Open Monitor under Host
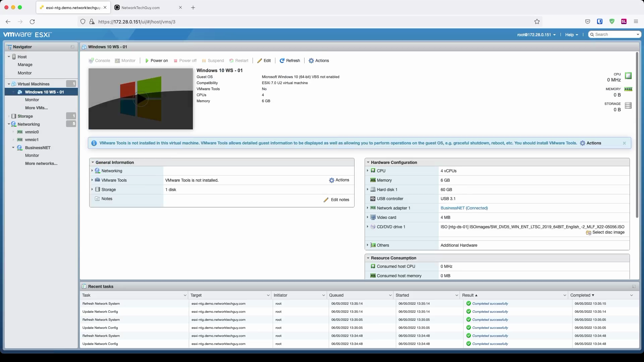Image resolution: width=644 pixels, height=362 pixels. tap(25, 73)
